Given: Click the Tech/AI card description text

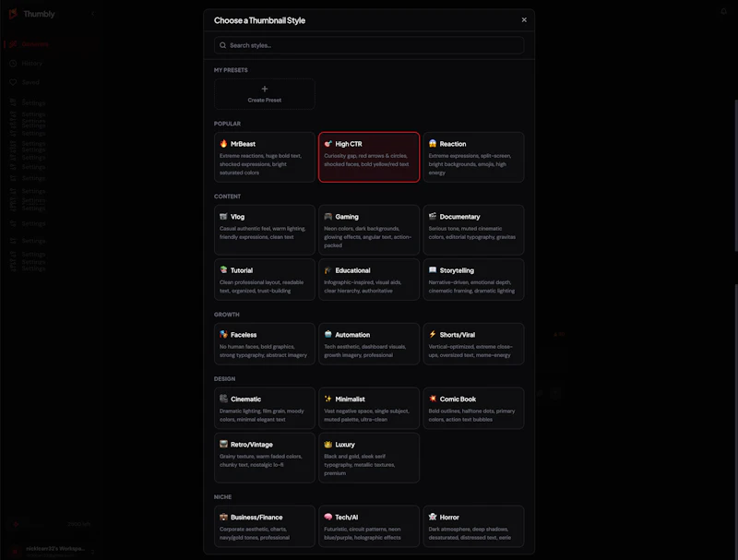Looking at the screenshot, I should pos(363,533).
